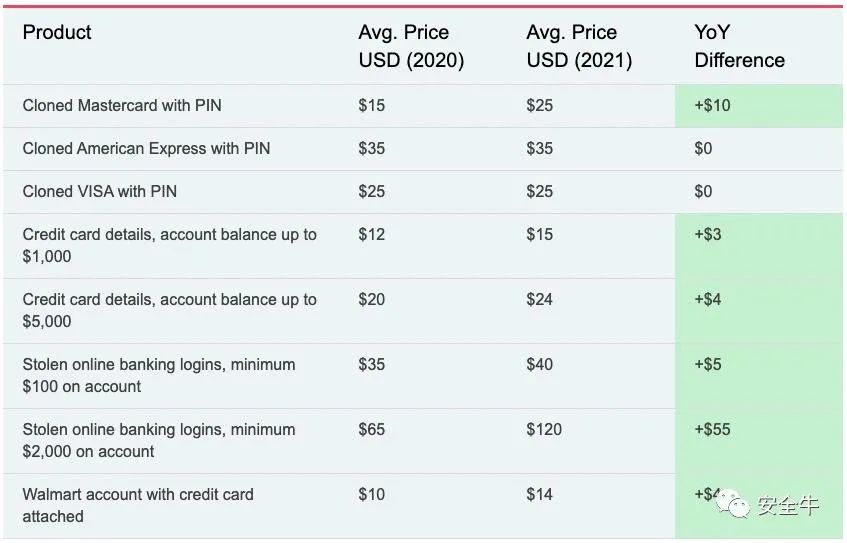Click the WeChat watermark logo icon
Image resolution: width=847 pixels, height=543 pixels.
732,505
